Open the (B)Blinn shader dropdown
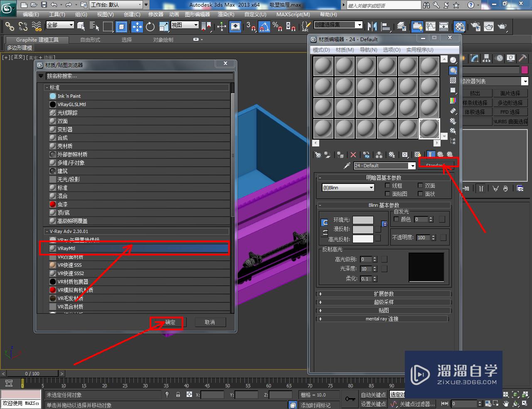This screenshot has width=532, height=409. [x=348, y=188]
